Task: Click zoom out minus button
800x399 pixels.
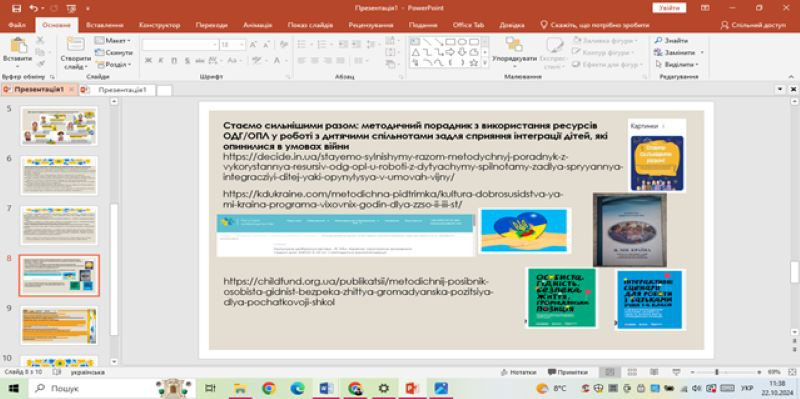Action: coord(692,372)
